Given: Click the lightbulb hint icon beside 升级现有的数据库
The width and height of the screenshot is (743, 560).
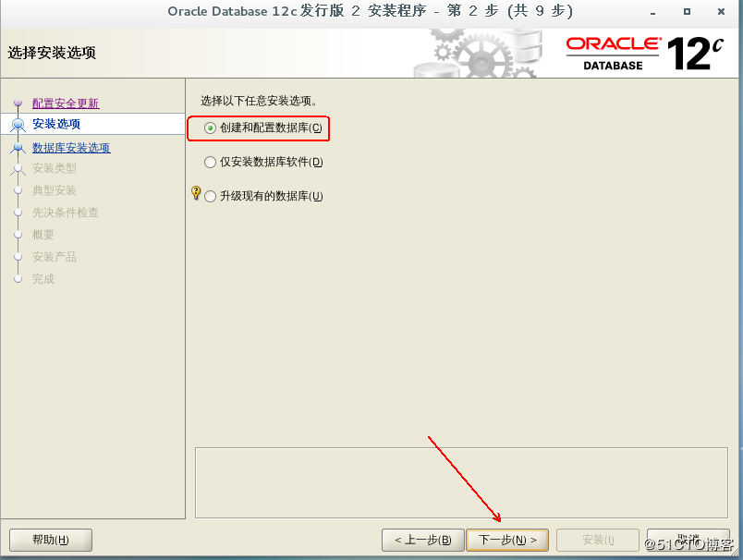Looking at the screenshot, I should pos(196,192).
